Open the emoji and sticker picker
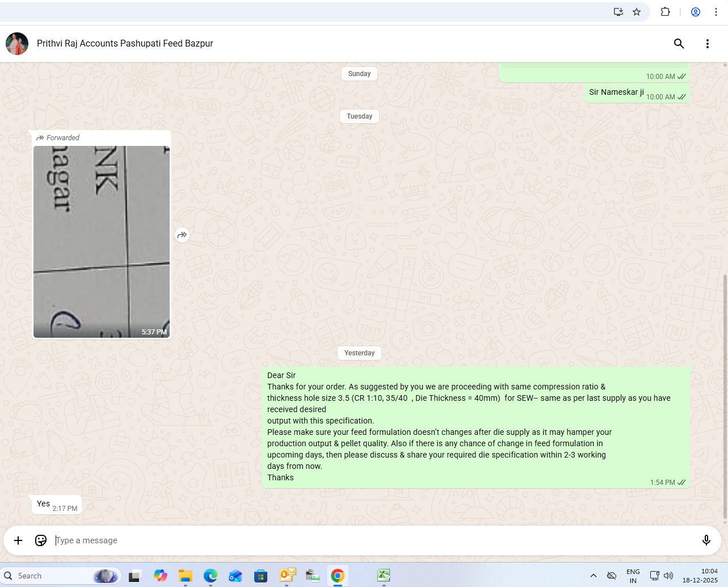This screenshot has width=728, height=587. coord(41,540)
